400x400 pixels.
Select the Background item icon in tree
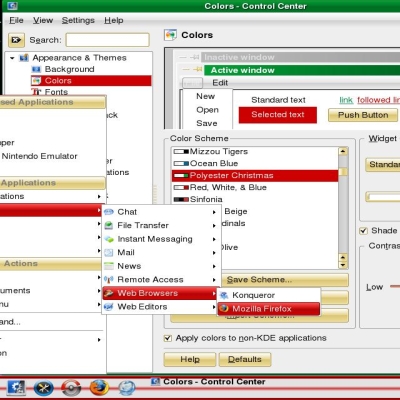(x=36, y=69)
